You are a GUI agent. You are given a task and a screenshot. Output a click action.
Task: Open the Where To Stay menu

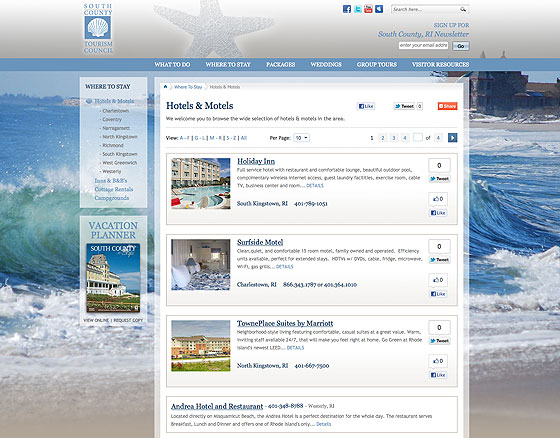(228, 65)
